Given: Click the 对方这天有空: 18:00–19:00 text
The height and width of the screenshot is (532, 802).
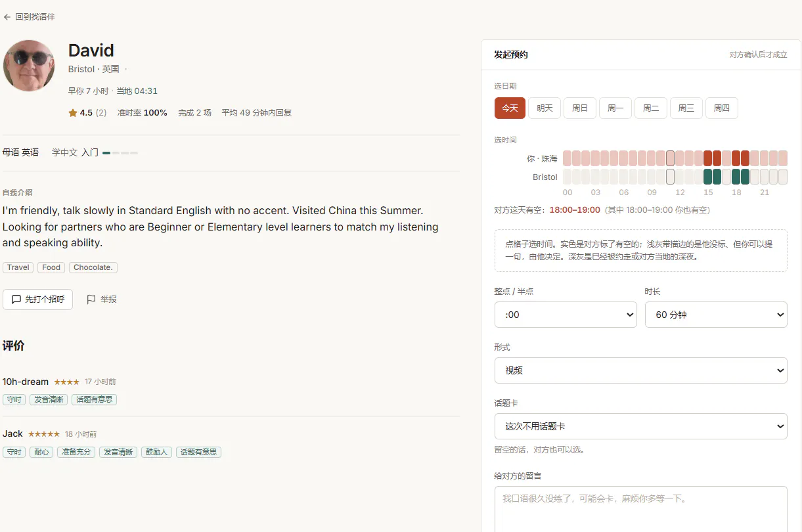Looking at the screenshot, I should (547, 210).
